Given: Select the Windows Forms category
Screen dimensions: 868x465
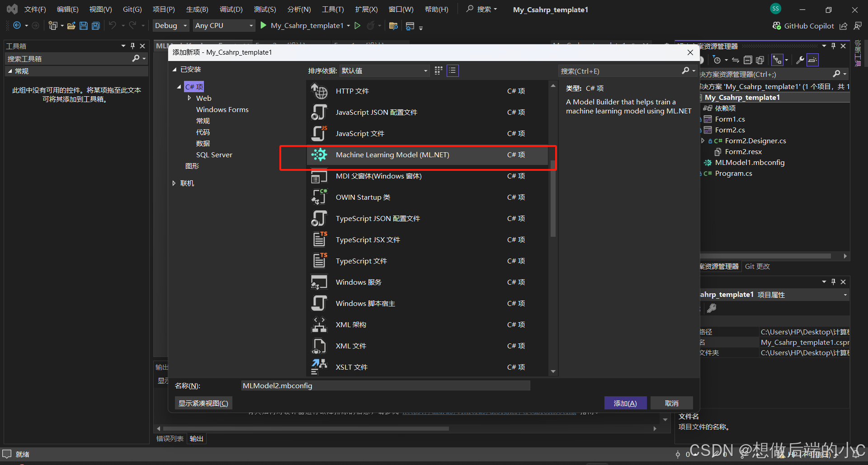Looking at the screenshot, I should pyautogui.click(x=222, y=109).
